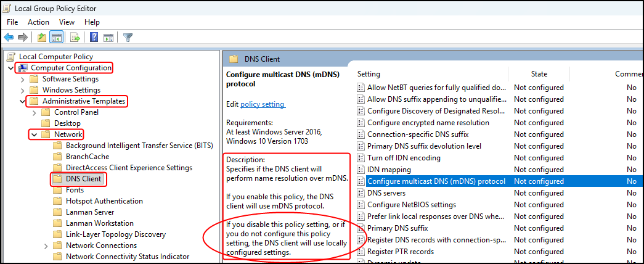The width and height of the screenshot is (644, 264).
Task: Click the Fonts folder icon
Action: 57,190
